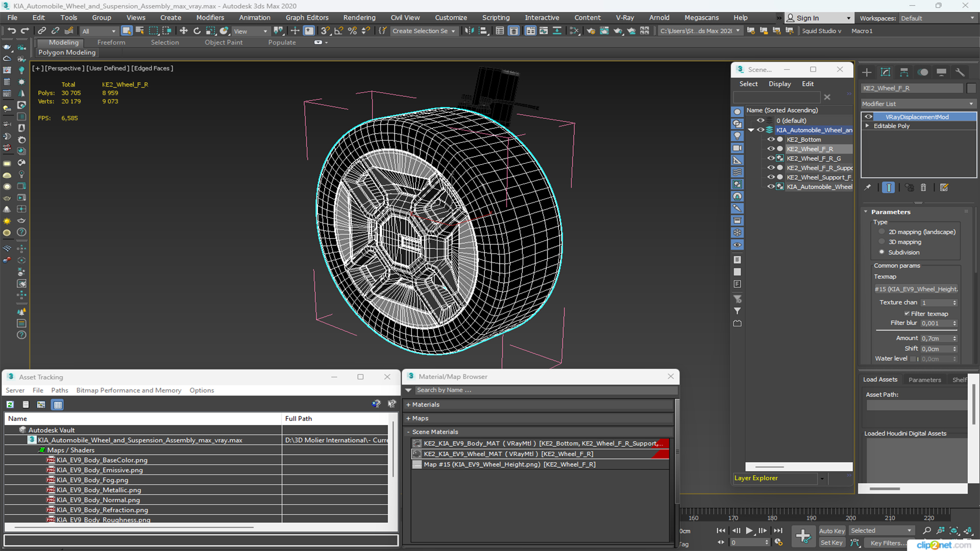Open the Modifiers menu
The image size is (980, 551).
click(x=210, y=17)
